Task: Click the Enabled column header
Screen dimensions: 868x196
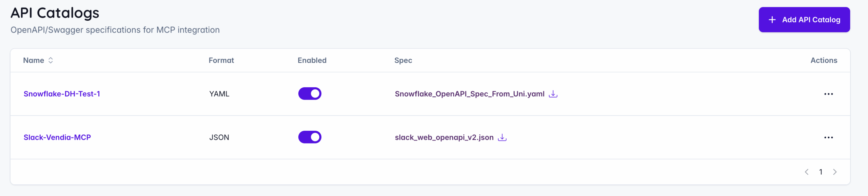Action: tap(312, 60)
